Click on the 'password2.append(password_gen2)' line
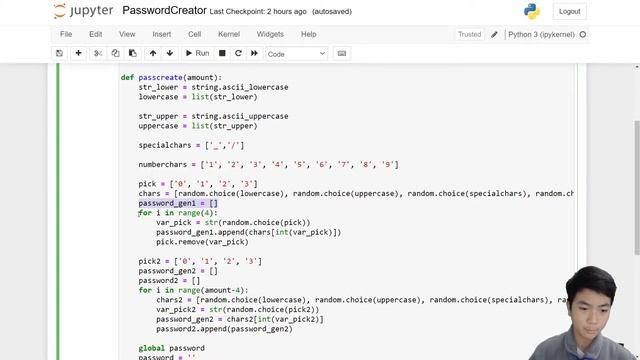 [224, 329]
